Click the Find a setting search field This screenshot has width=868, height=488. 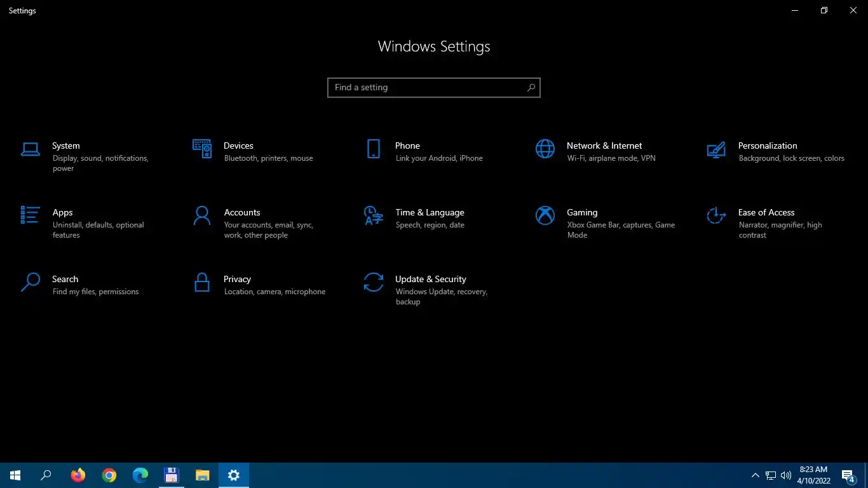(434, 88)
